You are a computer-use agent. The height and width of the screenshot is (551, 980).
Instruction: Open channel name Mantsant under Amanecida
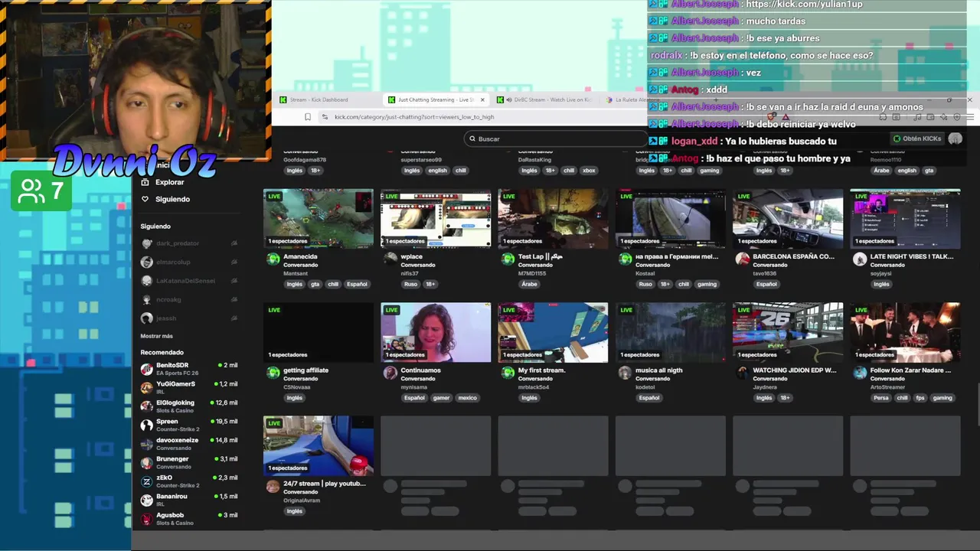coord(296,273)
